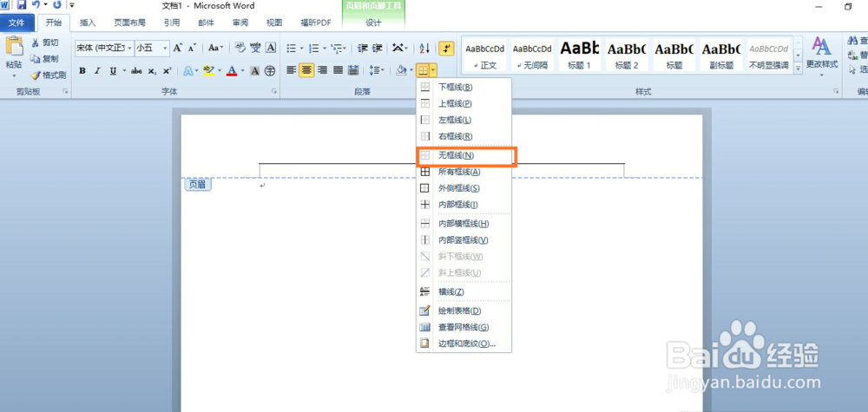Click the Grow Font icon
868x412 pixels.
[177, 48]
